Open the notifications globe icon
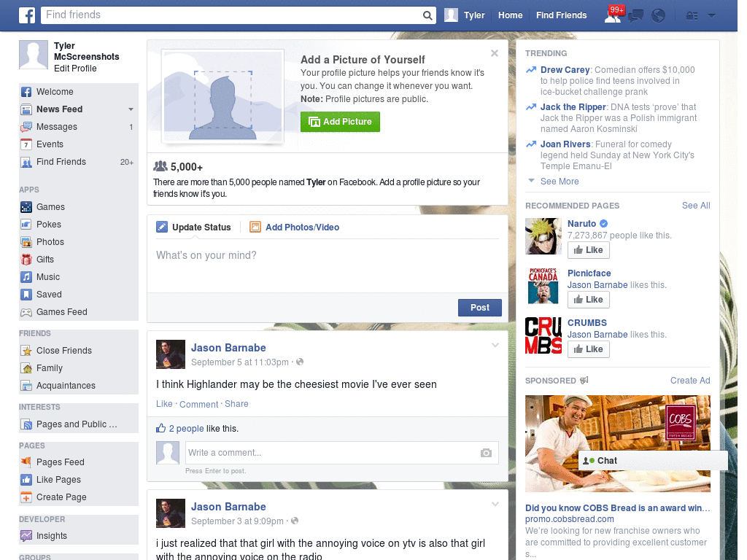The width and height of the screenshot is (747, 560). point(659,16)
